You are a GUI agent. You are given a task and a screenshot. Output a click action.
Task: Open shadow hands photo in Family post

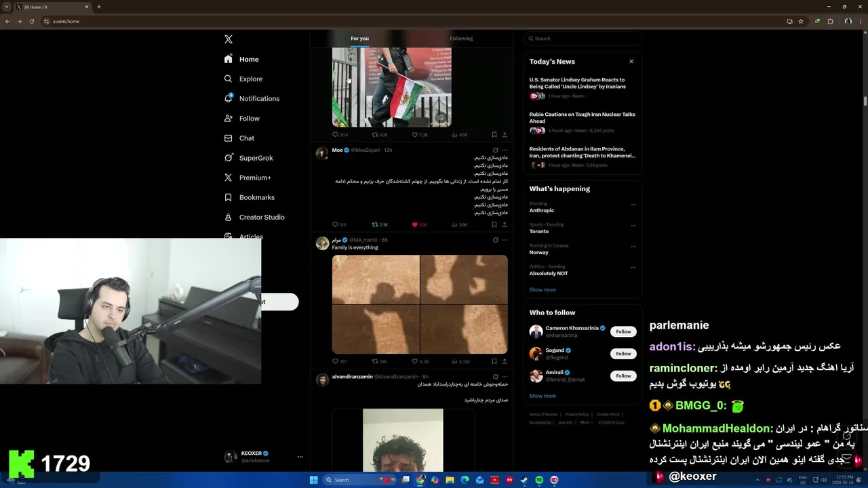click(420, 304)
